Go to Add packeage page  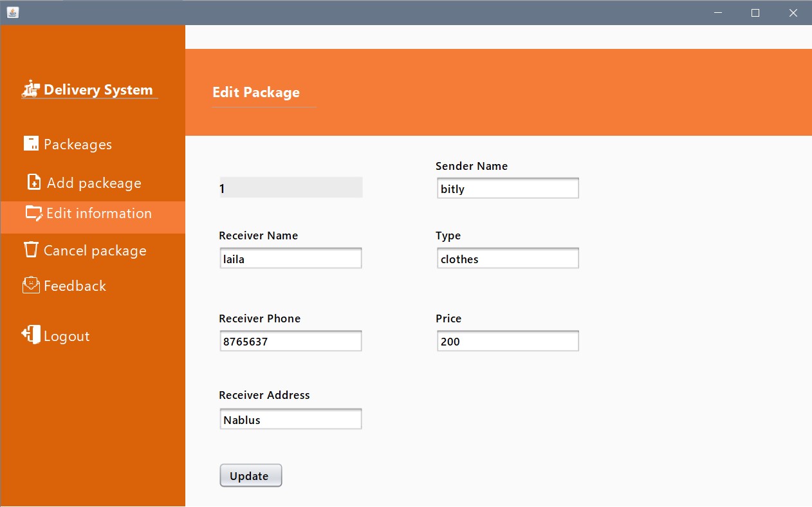(x=93, y=183)
